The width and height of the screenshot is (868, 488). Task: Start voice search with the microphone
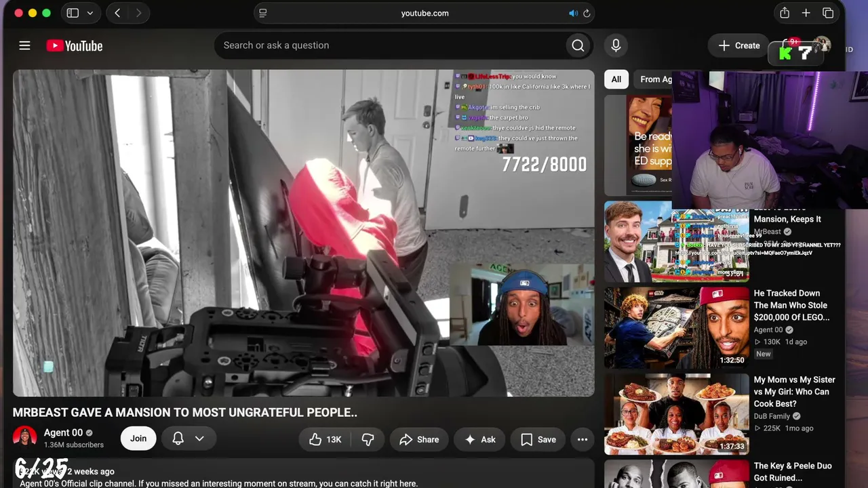(616, 45)
